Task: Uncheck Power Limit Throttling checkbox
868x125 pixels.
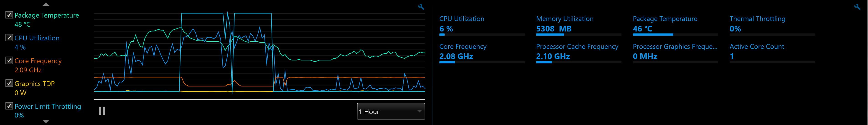Action: coord(9,106)
